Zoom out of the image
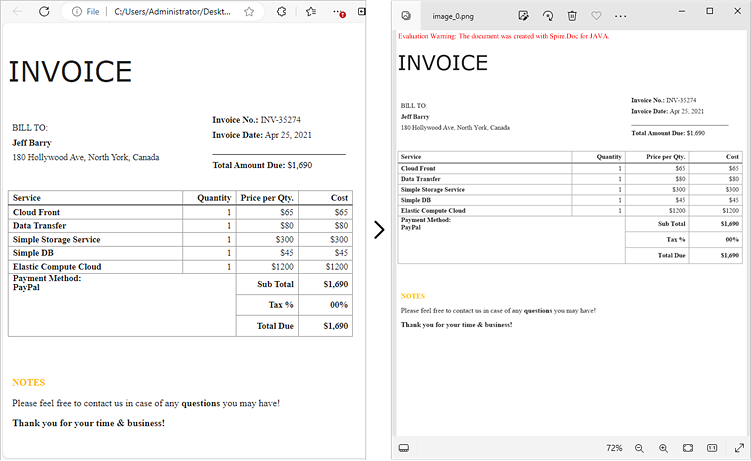Viewport: 751px width, 461px height. [639, 448]
